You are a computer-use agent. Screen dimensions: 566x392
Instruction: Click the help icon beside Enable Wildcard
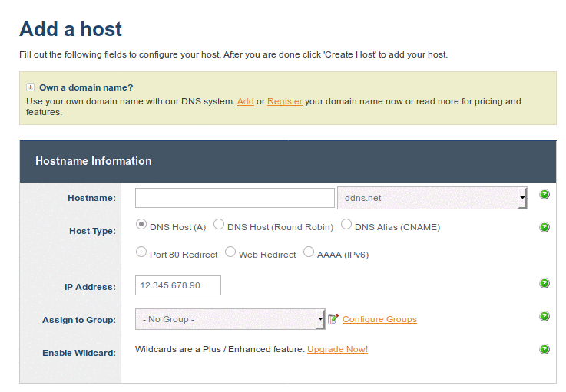click(x=544, y=349)
